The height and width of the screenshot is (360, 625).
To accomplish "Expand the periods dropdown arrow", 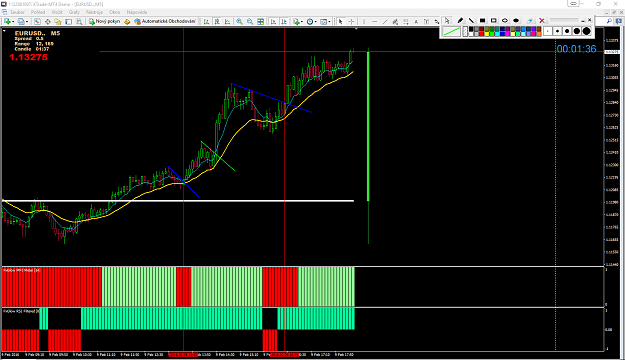I will point(316,22).
